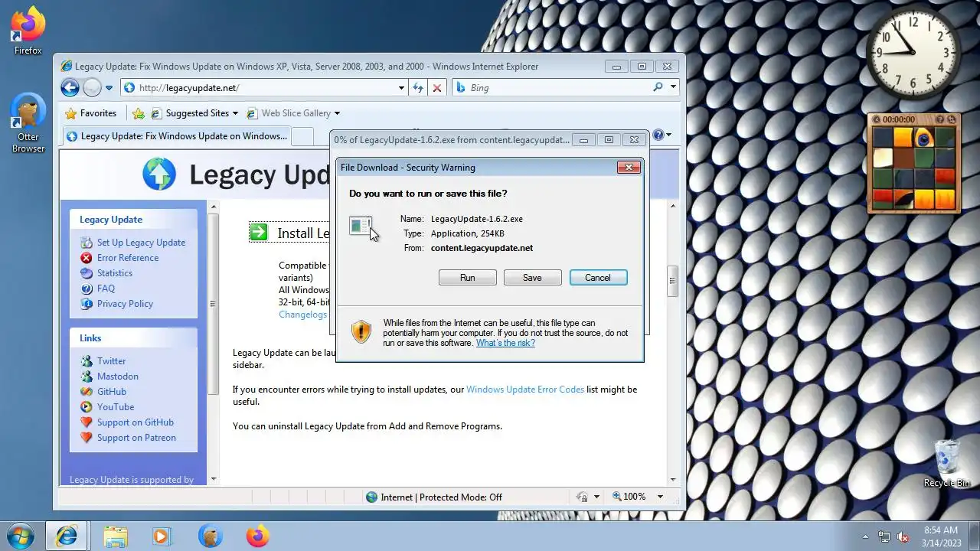Click the magnifier Search icon
This screenshot has width=980, height=551.
[x=658, y=87]
